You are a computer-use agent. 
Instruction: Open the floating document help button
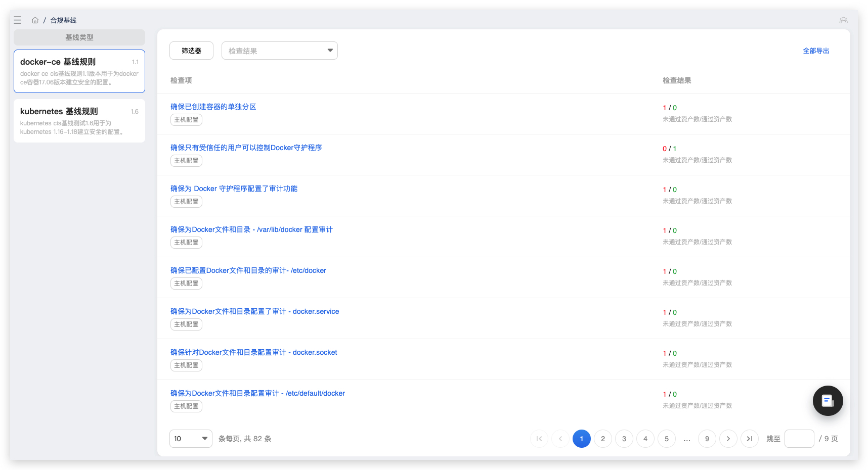[828, 401]
